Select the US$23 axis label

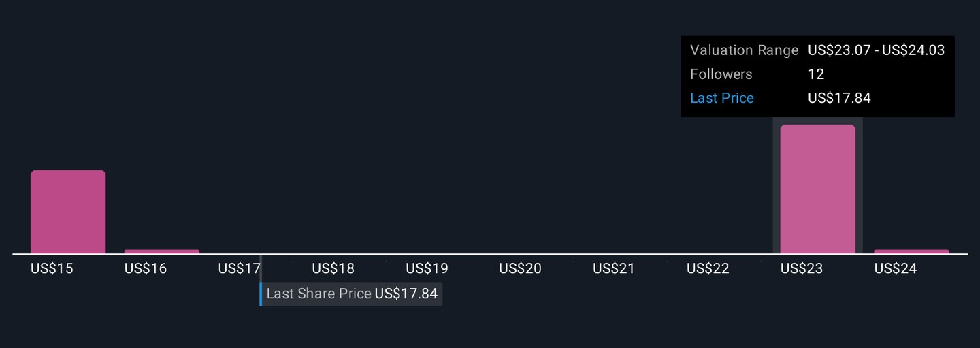pyautogui.click(x=802, y=269)
